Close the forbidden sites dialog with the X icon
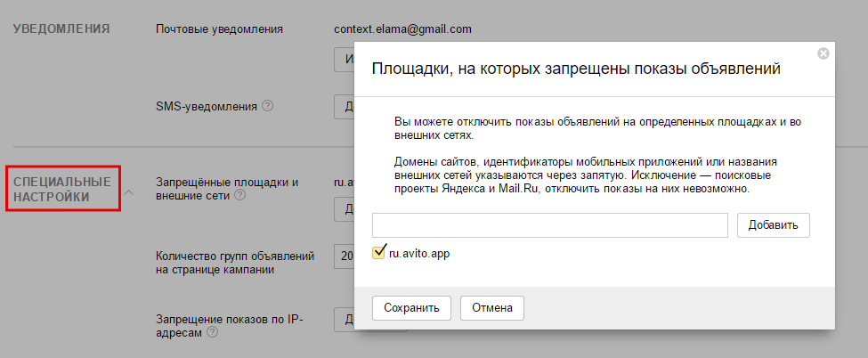This screenshot has width=868, height=358. (x=823, y=53)
